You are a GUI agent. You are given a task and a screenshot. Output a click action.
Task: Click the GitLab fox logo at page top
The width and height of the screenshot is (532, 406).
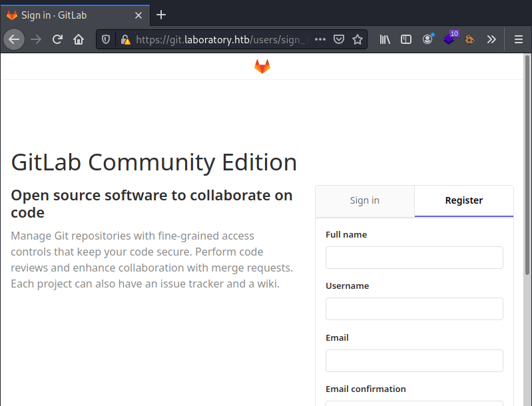click(x=262, y=67)
